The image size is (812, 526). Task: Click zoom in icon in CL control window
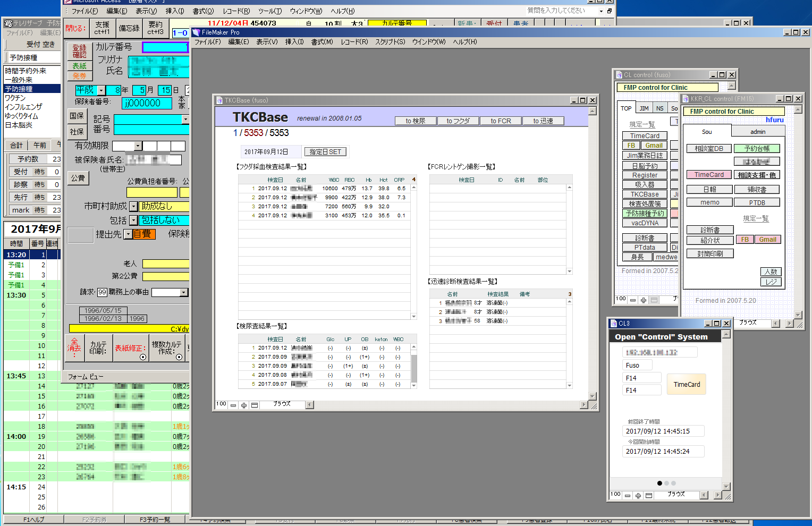coord(644,300)
